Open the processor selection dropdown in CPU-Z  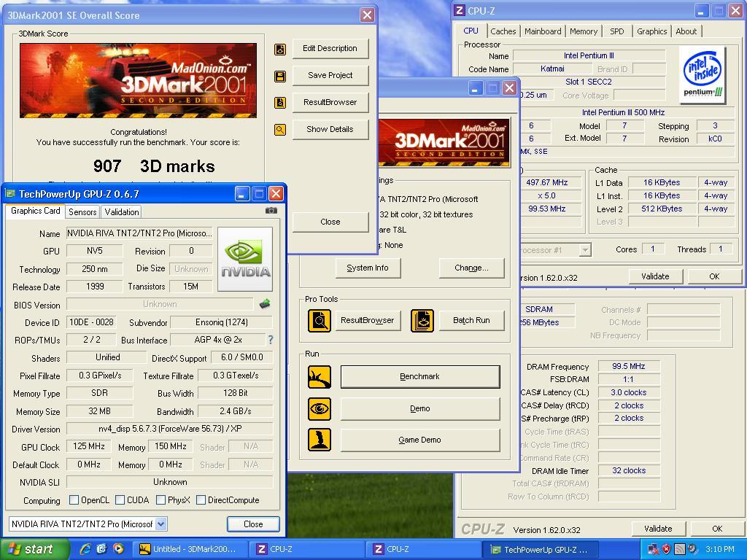coord(585,249)
